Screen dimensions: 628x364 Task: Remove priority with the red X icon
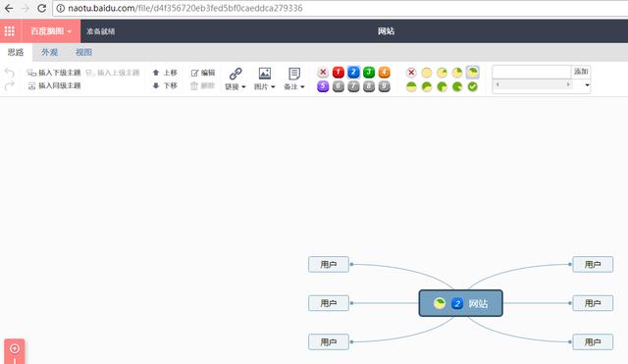323,73
